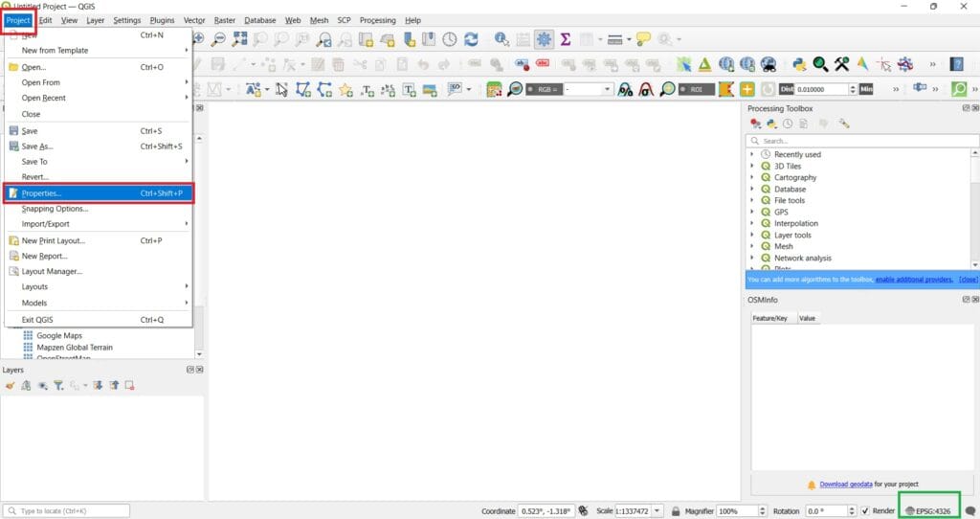Expand the Network analysis group
Screen dimensions: 980x519
click(x=752, y=258)
